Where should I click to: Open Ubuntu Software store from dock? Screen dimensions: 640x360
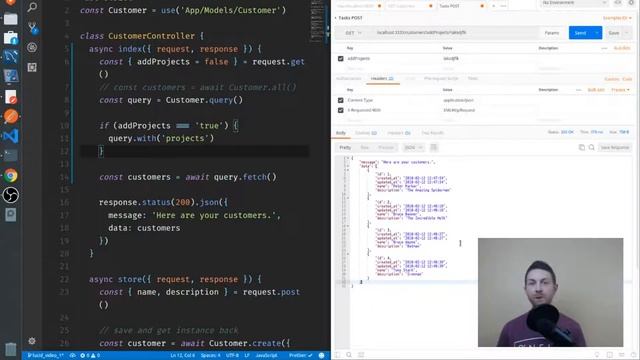click(11, 38)
